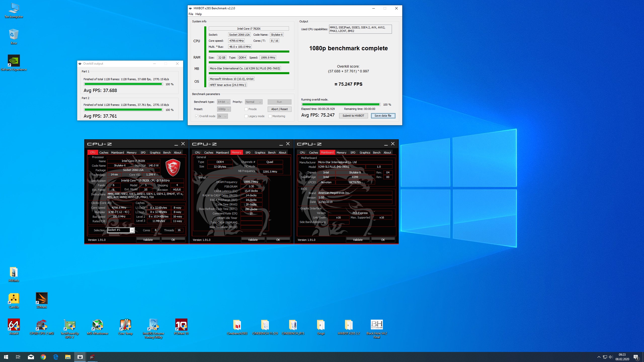
Task: Click Part 2 progress bar in Overkill output
Action: pos(123,110)
